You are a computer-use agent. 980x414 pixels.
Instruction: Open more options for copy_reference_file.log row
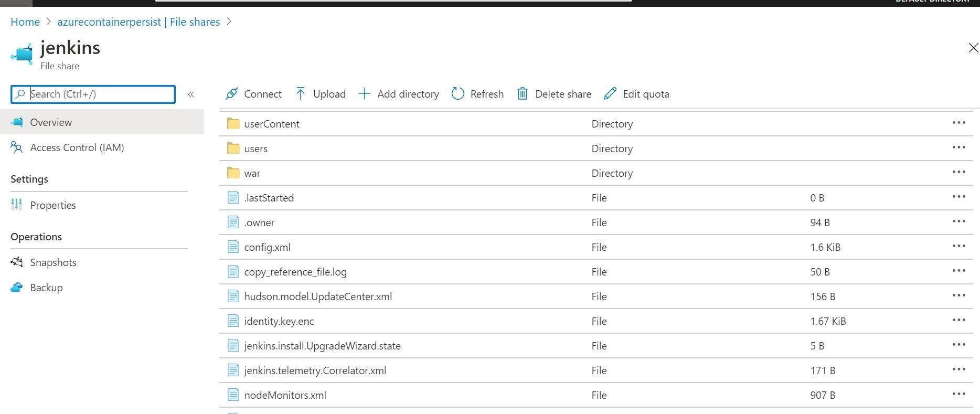tap(959, 271)
